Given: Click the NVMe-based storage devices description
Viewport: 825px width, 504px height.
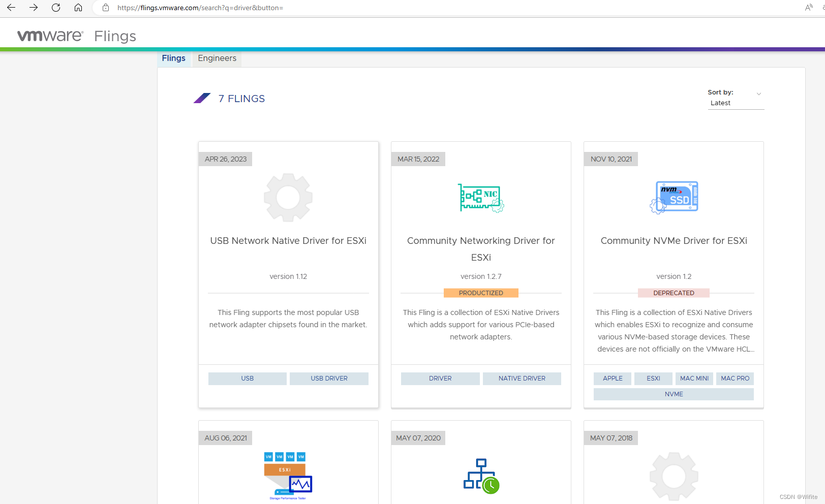Looking at the screenshot, I should [674, 331].
